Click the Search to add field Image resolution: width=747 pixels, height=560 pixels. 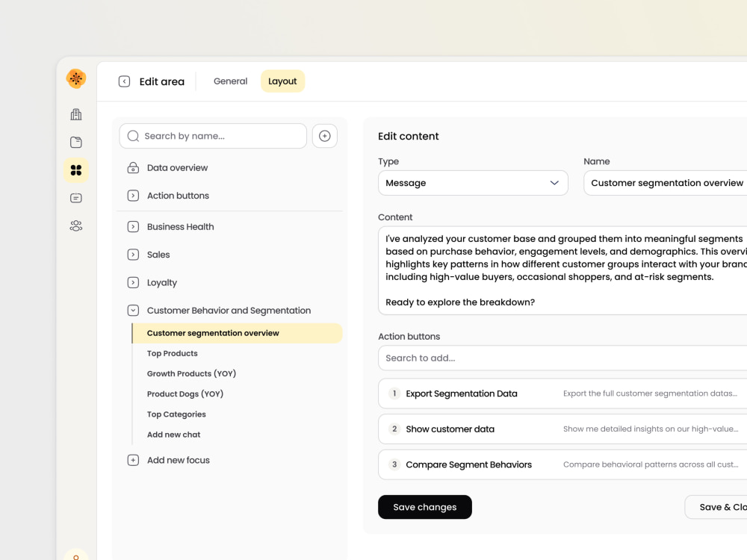pyautogui.click(x=562, y=358)
